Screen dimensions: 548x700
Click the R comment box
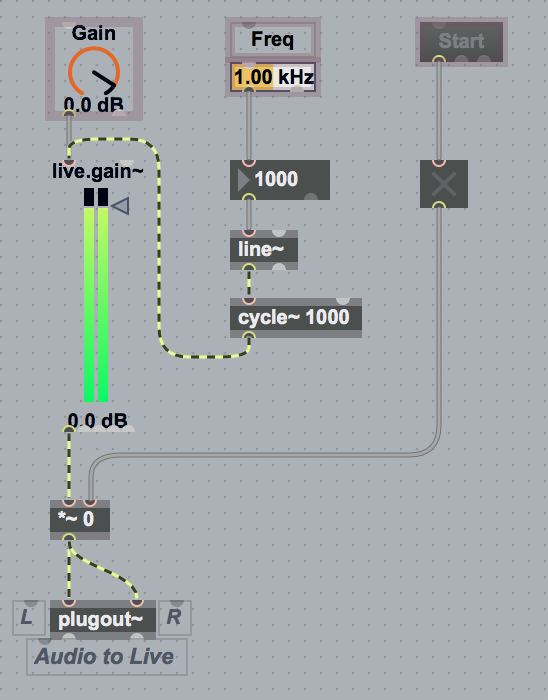point(175,617)
